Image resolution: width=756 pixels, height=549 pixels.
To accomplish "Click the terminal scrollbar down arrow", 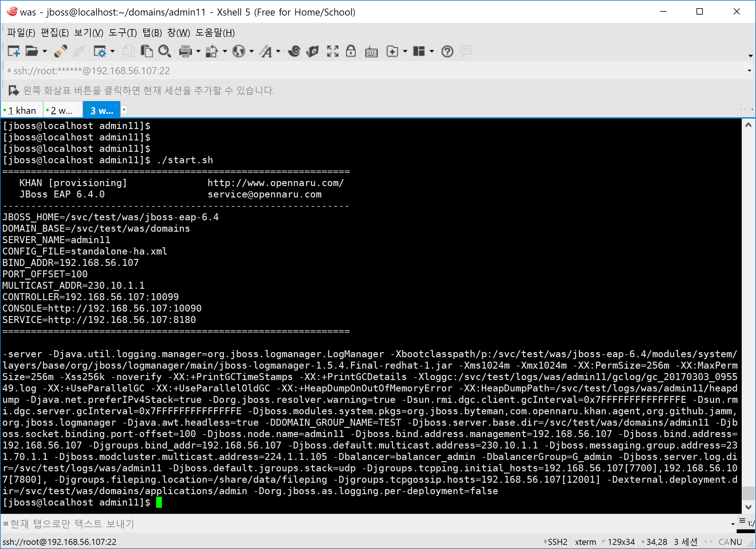I will (x=748, y=507).
